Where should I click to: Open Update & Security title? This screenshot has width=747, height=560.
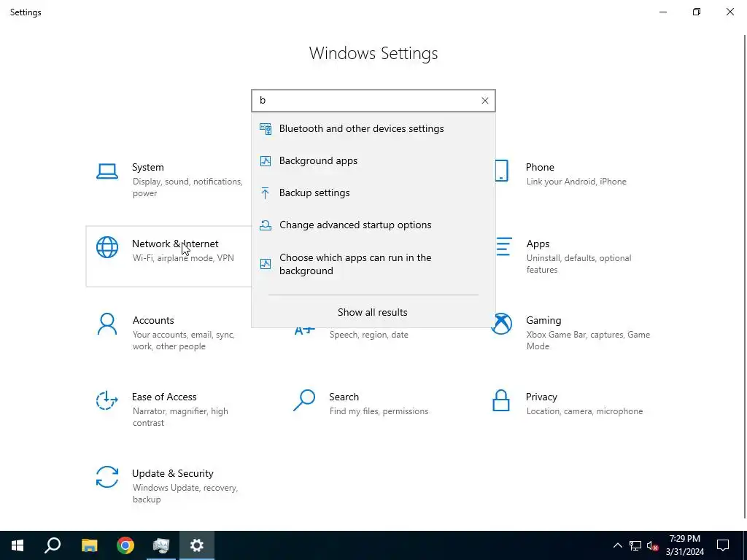(173, 474)
